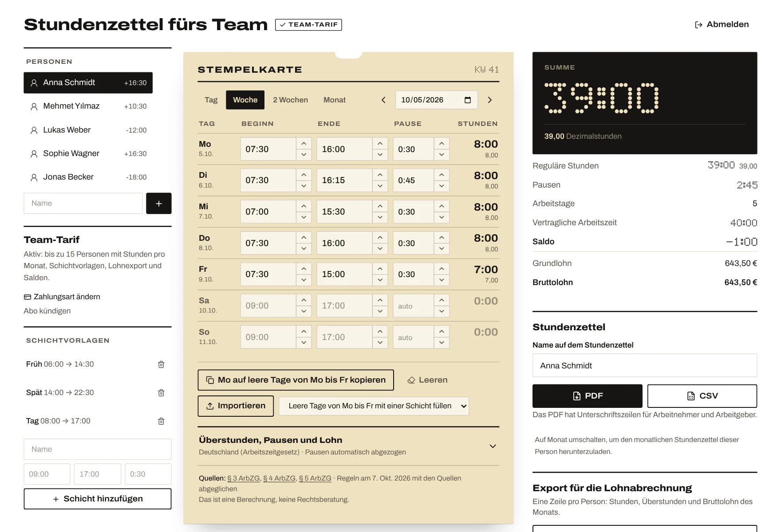Switch to the Monat view tab

(335, 100)
